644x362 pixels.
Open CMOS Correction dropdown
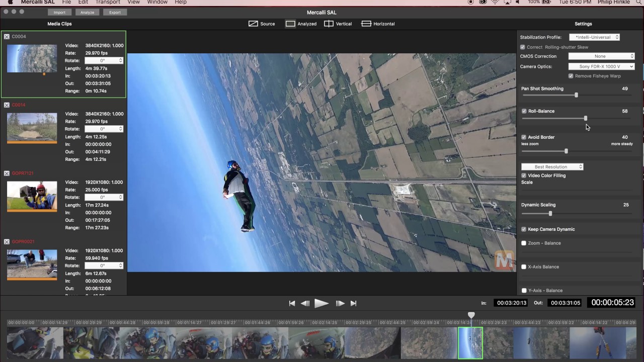(x=601, y=56)
